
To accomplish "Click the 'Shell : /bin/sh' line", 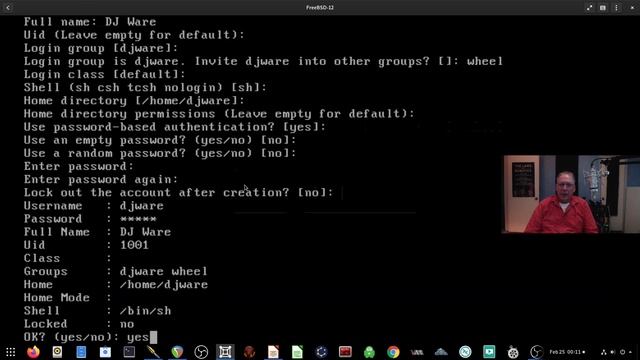I will (x=98, y=311).
